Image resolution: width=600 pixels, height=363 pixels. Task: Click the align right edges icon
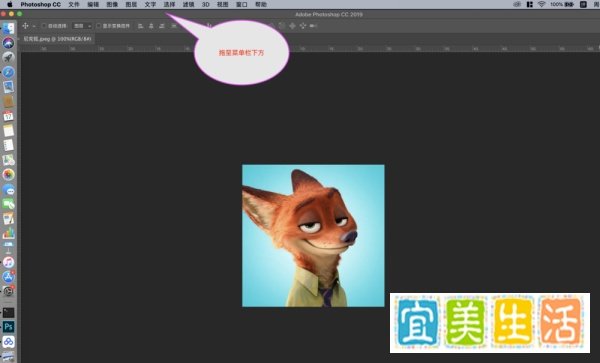[x=162, y=26]
